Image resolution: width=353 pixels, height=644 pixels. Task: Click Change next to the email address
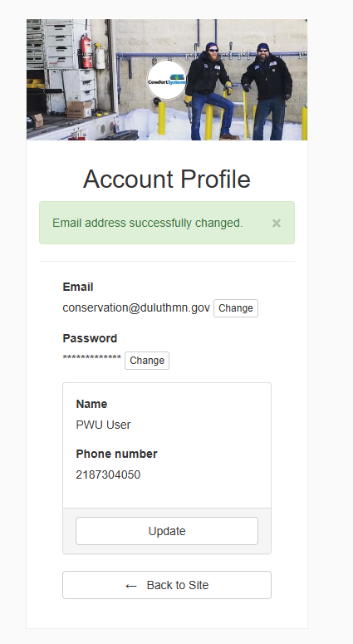pyautogui.click(x=236, y=308)
